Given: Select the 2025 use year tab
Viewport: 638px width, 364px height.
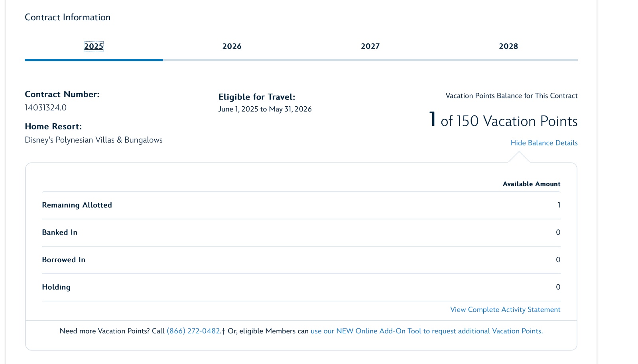Looking at the screenshot, I should [94, 46].
